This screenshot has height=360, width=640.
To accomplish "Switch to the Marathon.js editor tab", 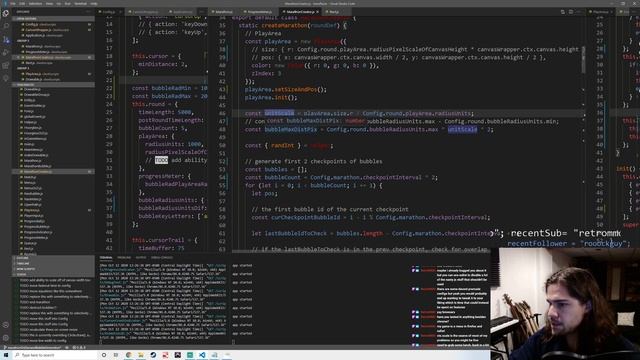I will pyautogui.click(x=224, y=12).
